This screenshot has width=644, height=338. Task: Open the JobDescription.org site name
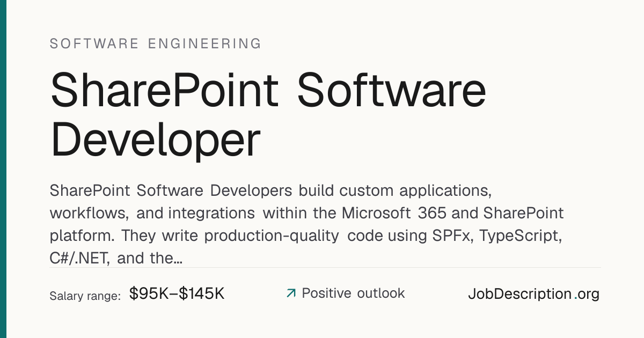point(533,294)
